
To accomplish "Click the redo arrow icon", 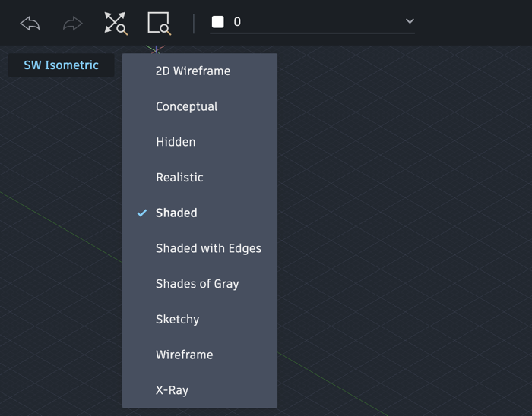I will (72, 23).
